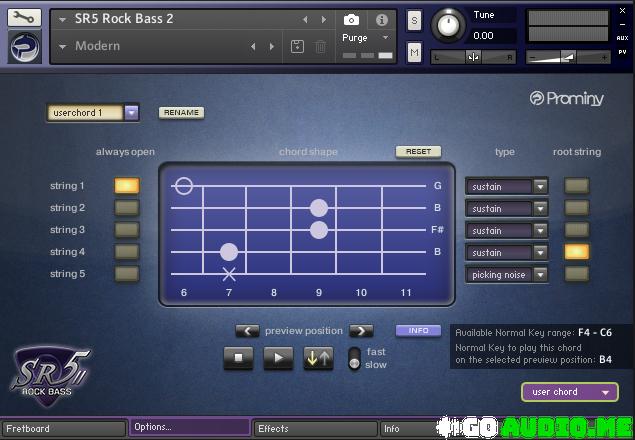Show instrument info with the i icon
The image size is (635, 440).
click(x=381, y=20)
